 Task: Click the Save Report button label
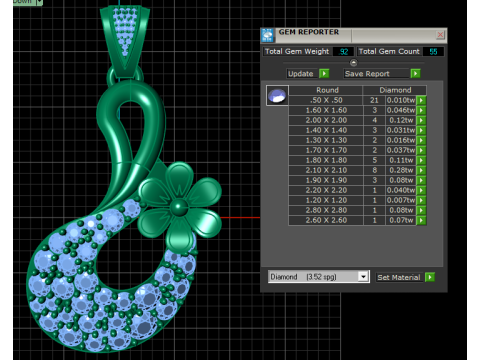376,74
